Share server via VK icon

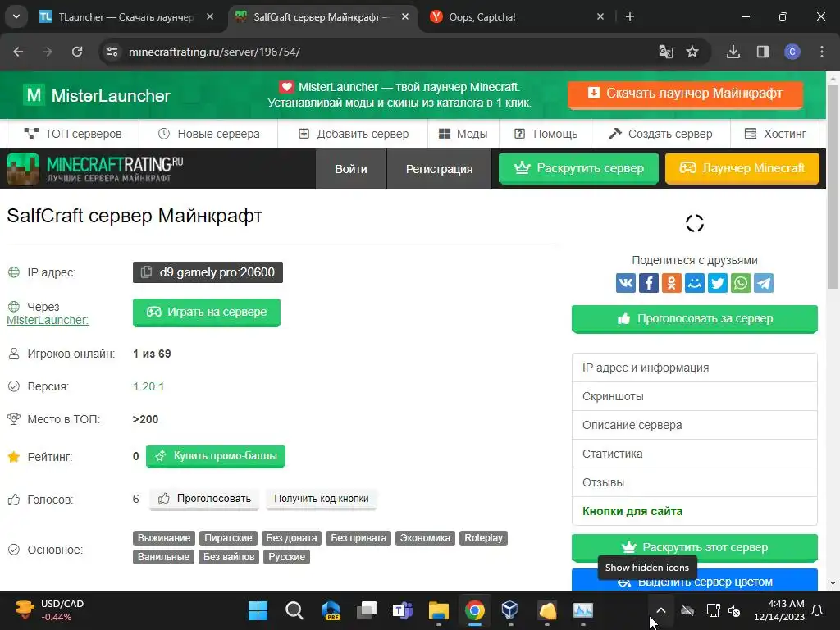point(625,283)
